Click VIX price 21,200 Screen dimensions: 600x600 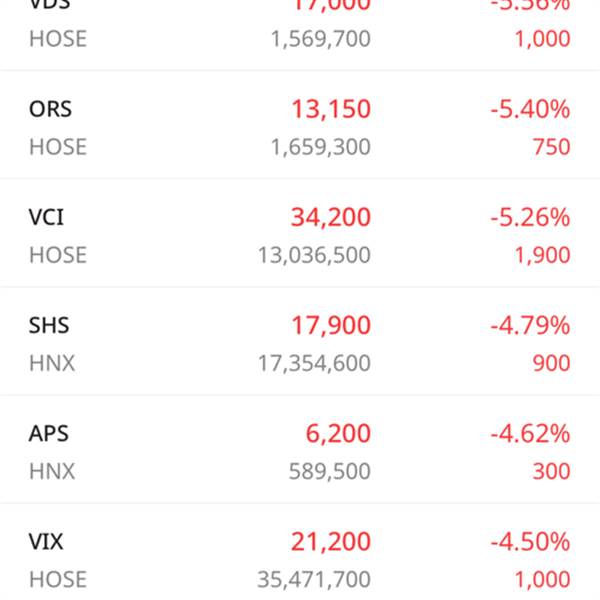click(331, 542)
